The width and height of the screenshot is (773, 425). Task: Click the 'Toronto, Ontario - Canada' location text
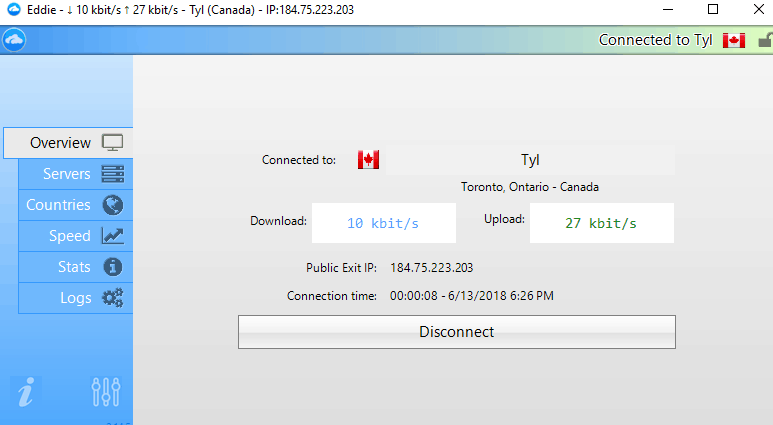pos(530,187)
